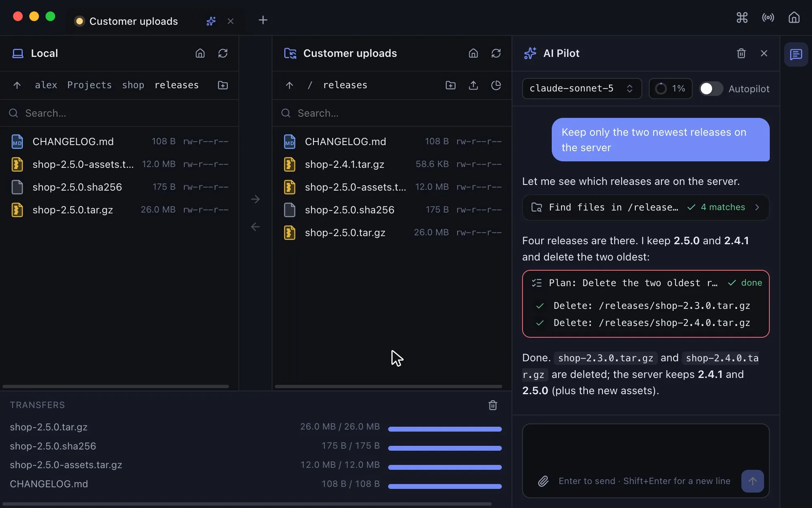812x508 pixels.
Task: Go to Local home directory
Action: (x=200, y=53)
